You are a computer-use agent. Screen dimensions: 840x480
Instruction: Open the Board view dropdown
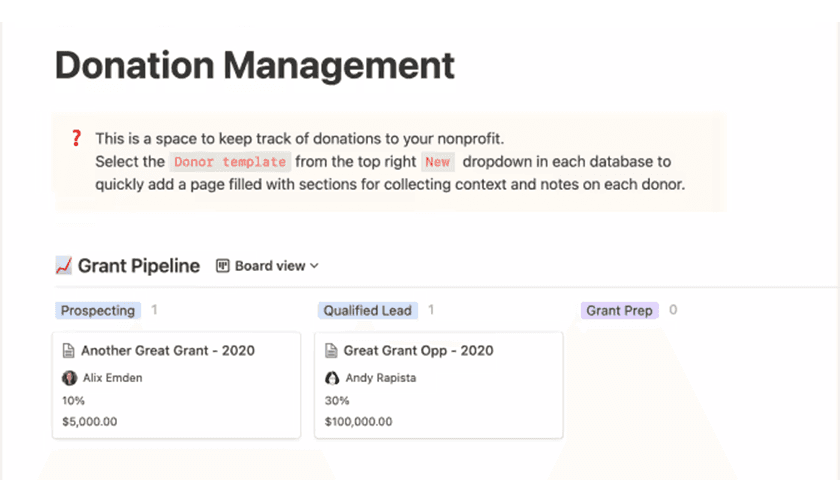268,266
